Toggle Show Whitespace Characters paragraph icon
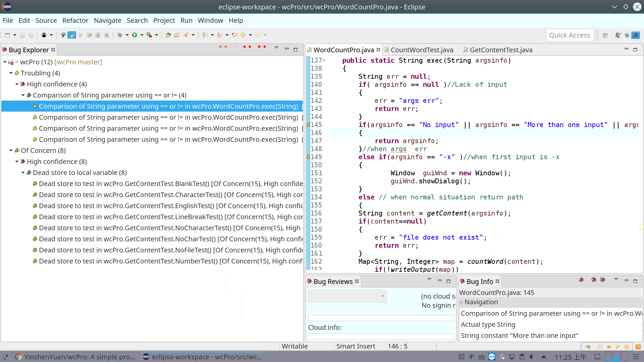The height and width of the screenshot is (362, 644). tap(107, 35)
